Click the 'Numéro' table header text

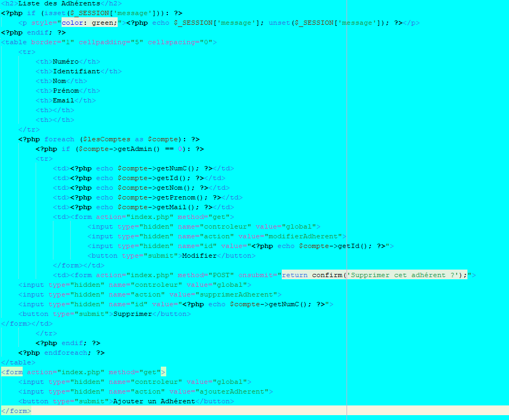(x=66, y=61)
